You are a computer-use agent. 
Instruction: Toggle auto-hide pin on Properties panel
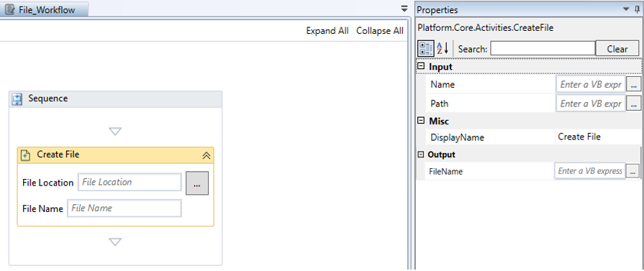(636, 9)
